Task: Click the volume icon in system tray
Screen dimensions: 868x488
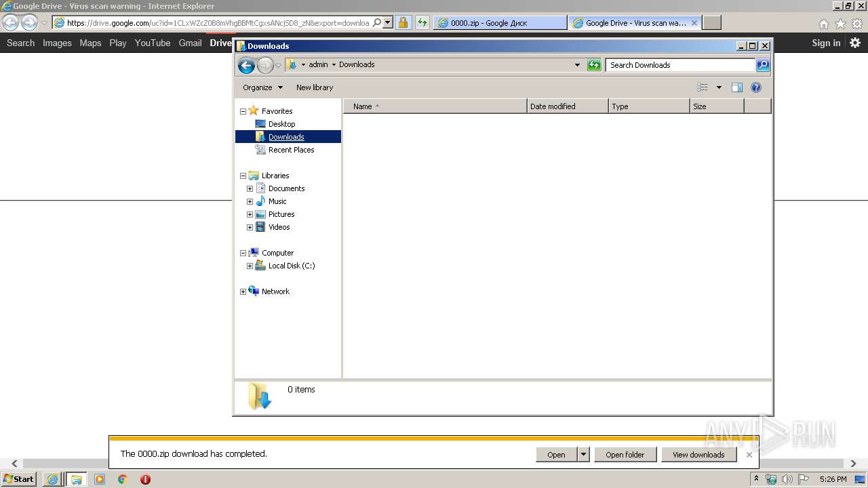Action: (x=787, y=479)
